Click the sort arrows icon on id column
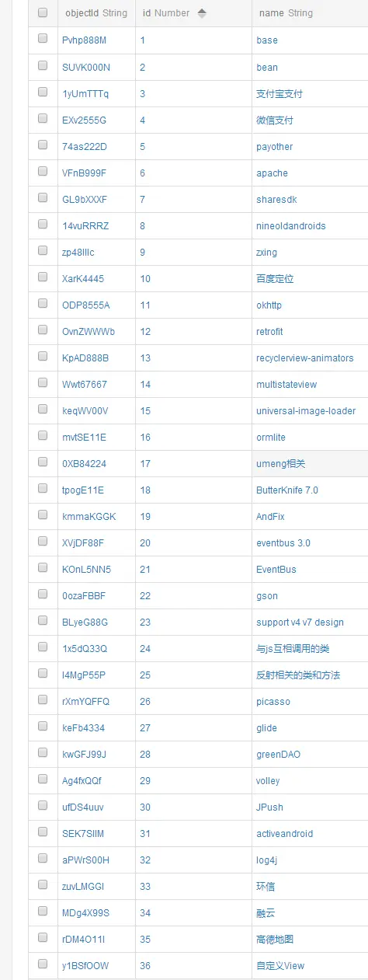Image resolution: width=368 pixels, height=980 pixels. coord(202,13)
